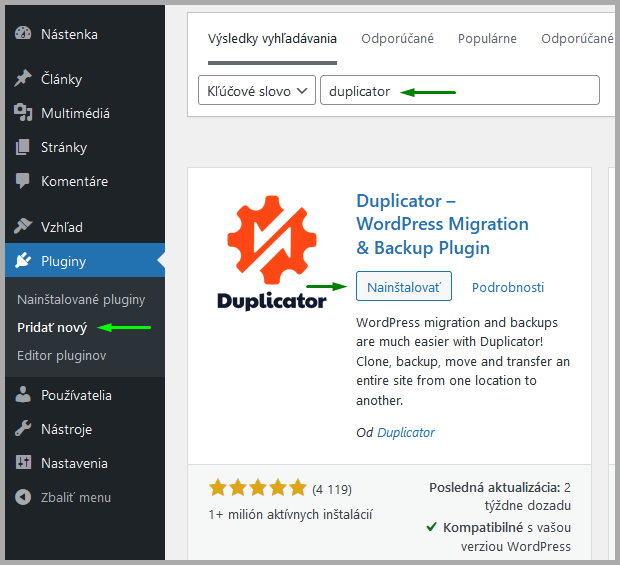Open the Duplicator plugin title link

[x=442, y=225]
